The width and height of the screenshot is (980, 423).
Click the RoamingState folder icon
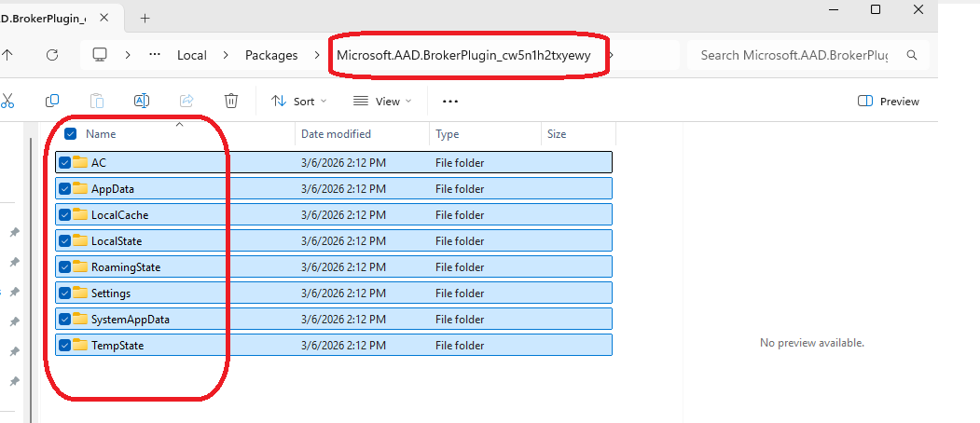(x=80, y=266)
